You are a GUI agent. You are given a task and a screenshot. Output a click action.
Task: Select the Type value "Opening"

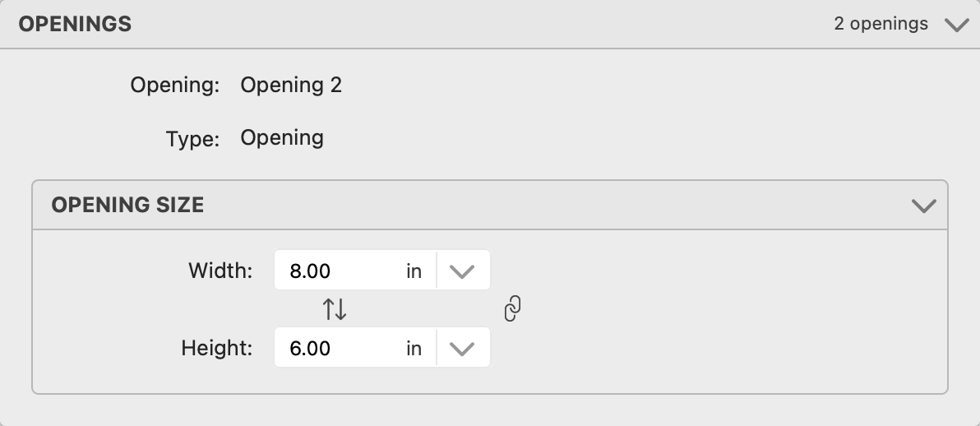282,137
